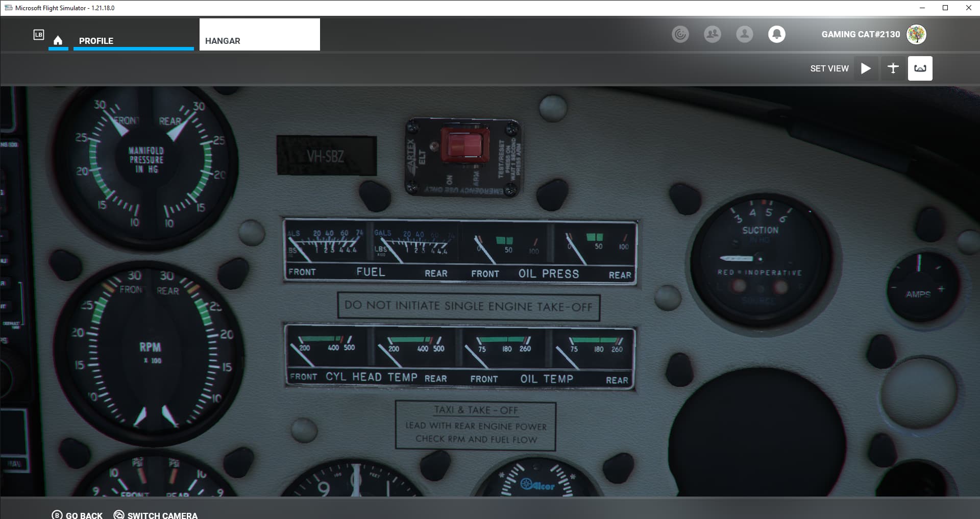Click the player avatar picture
The height and width of the screenshot is (519, 980).
pos(916,34)
